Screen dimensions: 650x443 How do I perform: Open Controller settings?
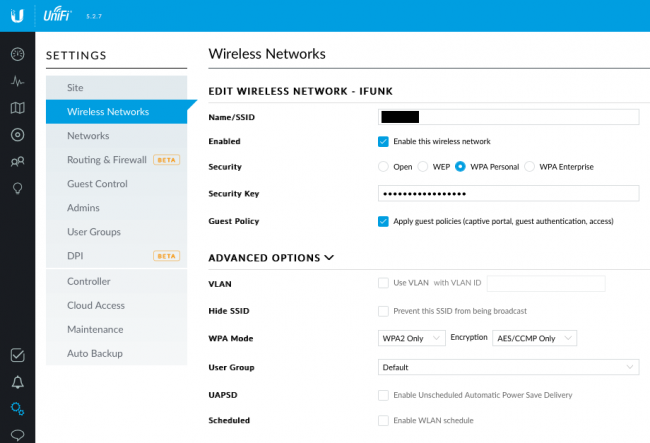(x=116, y=281)
